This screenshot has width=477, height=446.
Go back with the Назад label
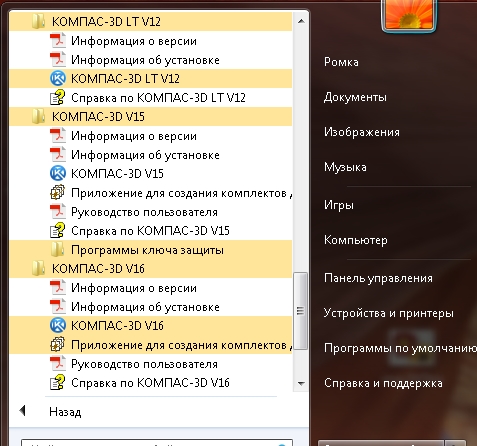point(65,412)
